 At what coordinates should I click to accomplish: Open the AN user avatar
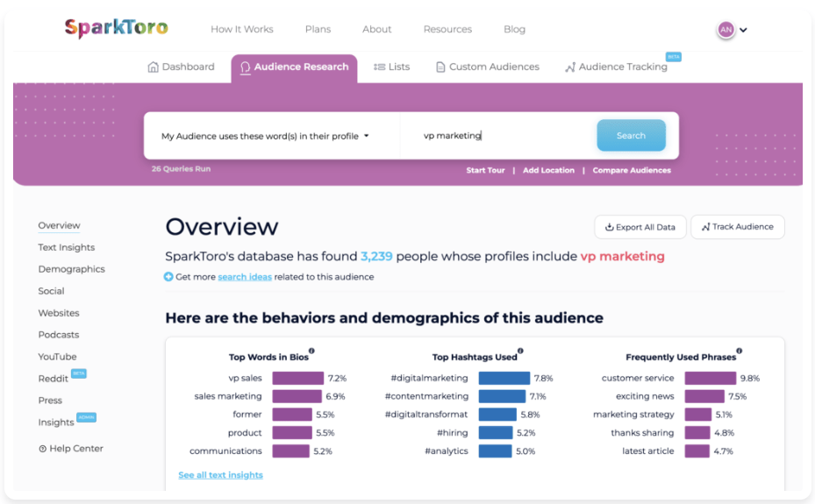coord(726,30)
